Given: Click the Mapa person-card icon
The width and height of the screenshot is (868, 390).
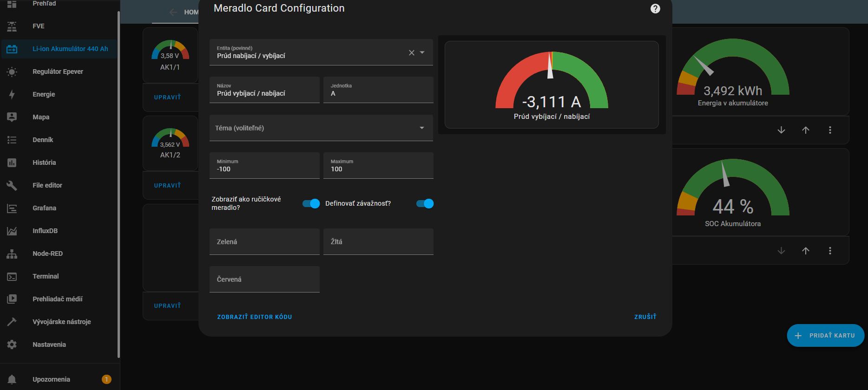Looking at the screenshot, I should (12, 117).
